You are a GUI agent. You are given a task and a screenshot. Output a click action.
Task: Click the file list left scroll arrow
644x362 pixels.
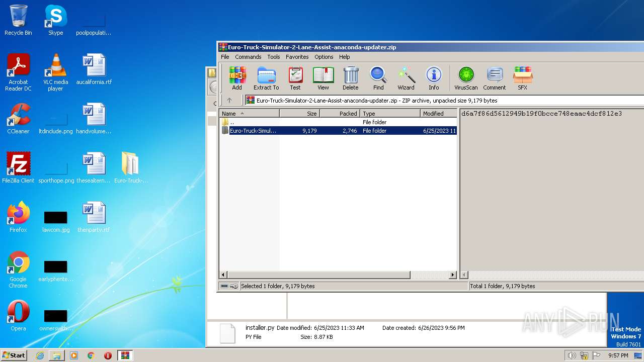click(223, 275)
